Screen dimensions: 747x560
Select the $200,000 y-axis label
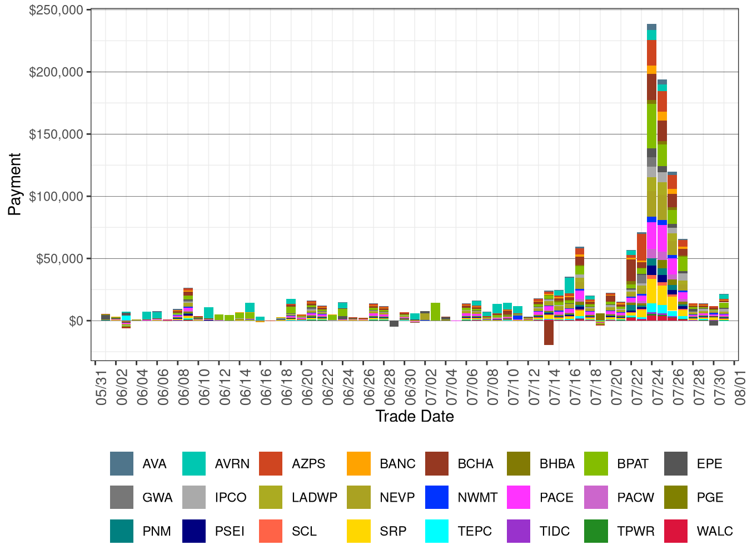pos(56,72)
